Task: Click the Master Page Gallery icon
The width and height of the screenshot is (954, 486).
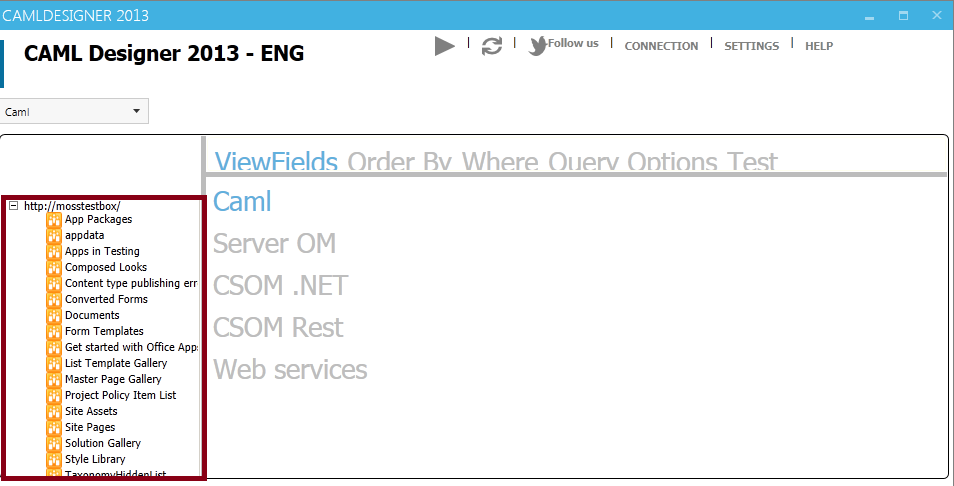Action: [x=54, y=379]
